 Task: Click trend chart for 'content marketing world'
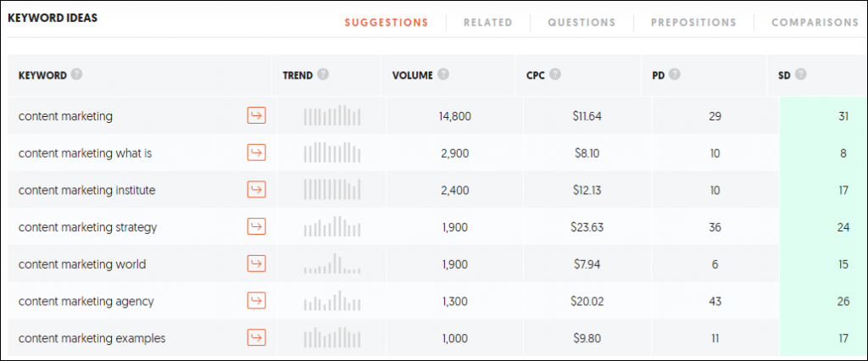[332, 264]
